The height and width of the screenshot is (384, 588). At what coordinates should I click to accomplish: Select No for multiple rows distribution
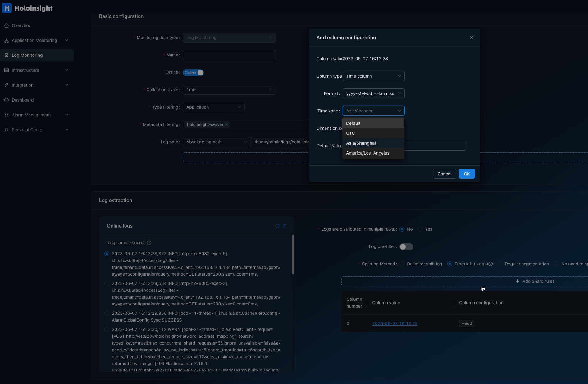tap(402, 229)
